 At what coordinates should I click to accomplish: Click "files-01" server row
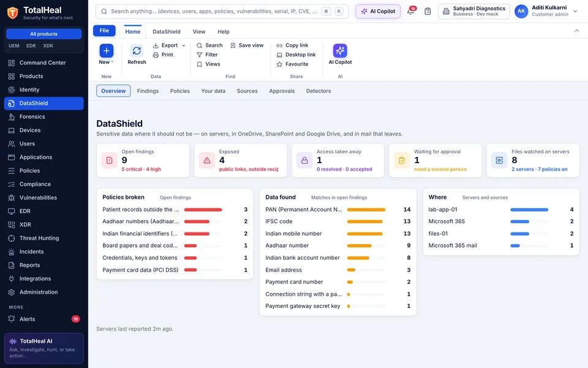click(501, 234)
